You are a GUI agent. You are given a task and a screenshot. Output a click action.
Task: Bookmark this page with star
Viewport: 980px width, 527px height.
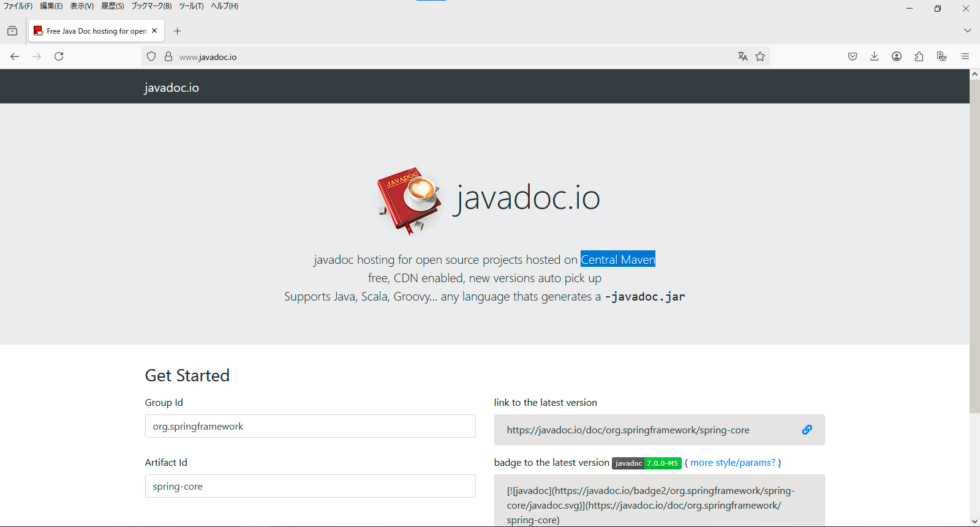click(x=760, y=56)
